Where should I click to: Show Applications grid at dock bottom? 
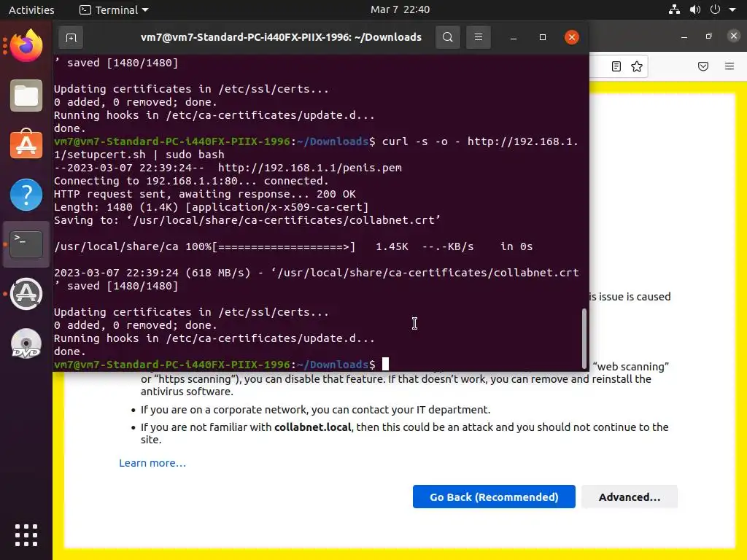pyautogui.click(x=26, y=535)
